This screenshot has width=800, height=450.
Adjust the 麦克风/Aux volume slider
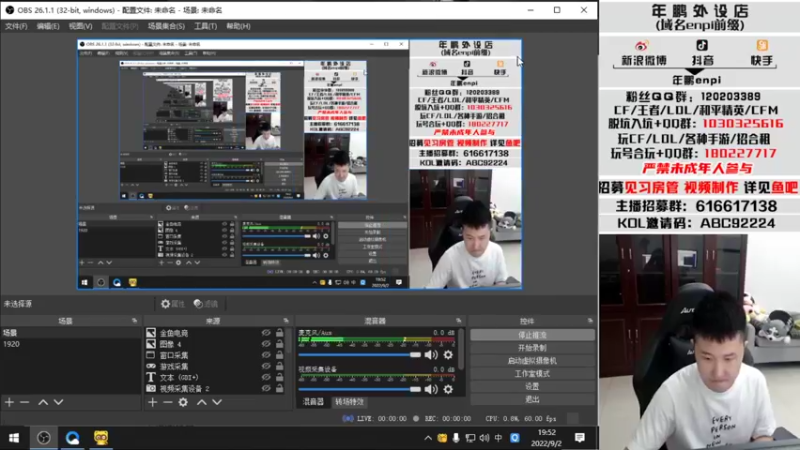[x=360, y=355]
